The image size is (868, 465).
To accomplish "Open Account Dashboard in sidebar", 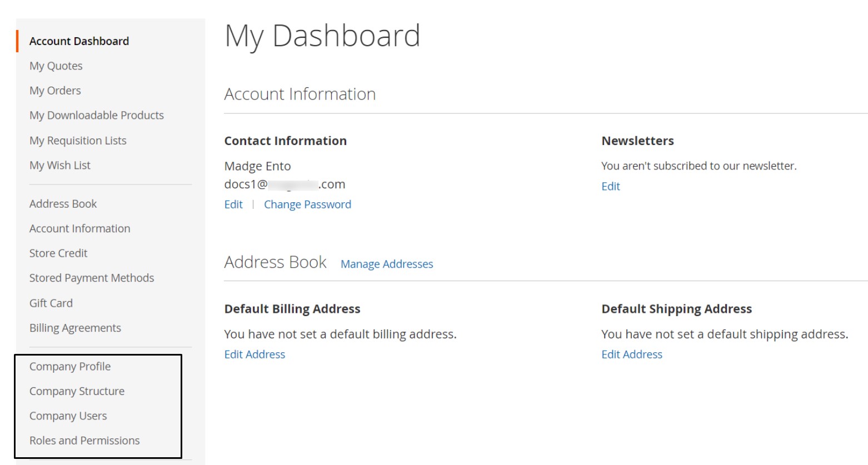I will 79,41.
